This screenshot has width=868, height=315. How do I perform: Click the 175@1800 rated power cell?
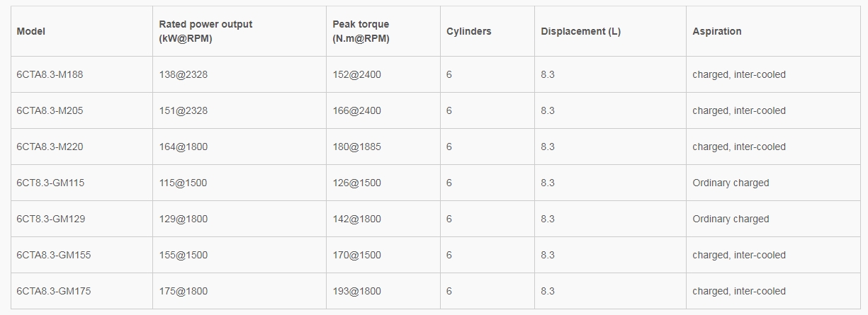coord(183,291)
